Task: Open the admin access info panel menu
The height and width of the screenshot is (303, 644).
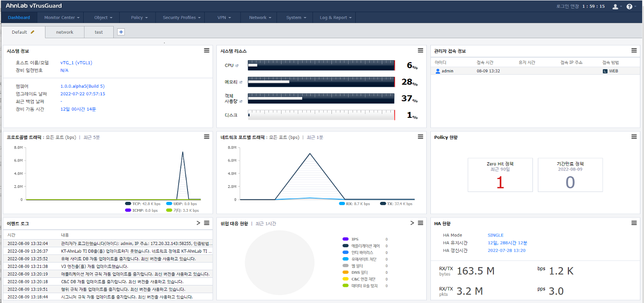Action: [634, 50]
